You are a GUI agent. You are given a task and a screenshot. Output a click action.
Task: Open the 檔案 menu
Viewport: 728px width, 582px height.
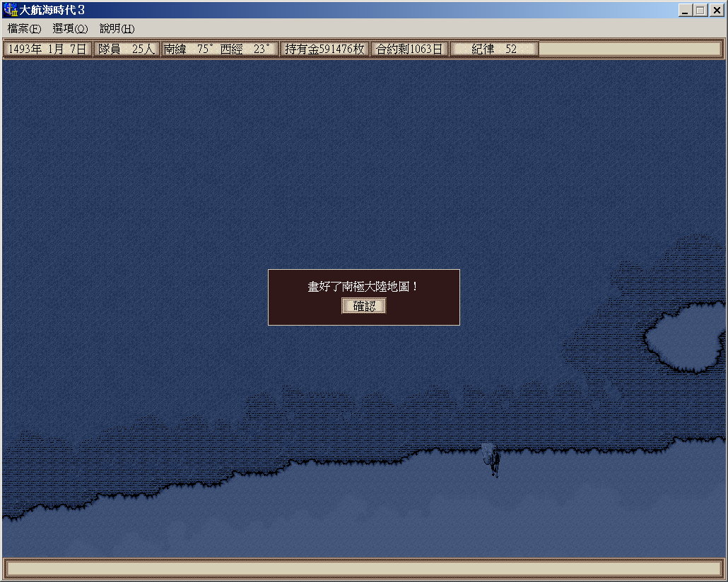pos(24,29)
